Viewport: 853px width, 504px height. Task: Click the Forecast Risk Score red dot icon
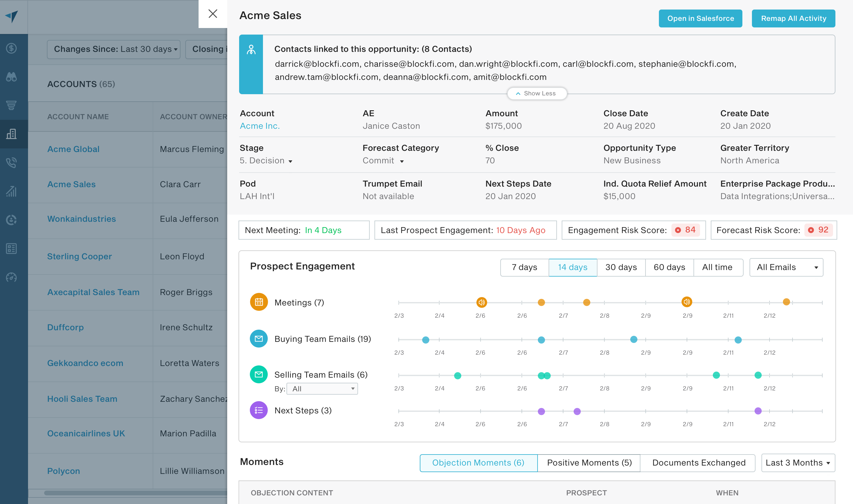tap(811, 230)
